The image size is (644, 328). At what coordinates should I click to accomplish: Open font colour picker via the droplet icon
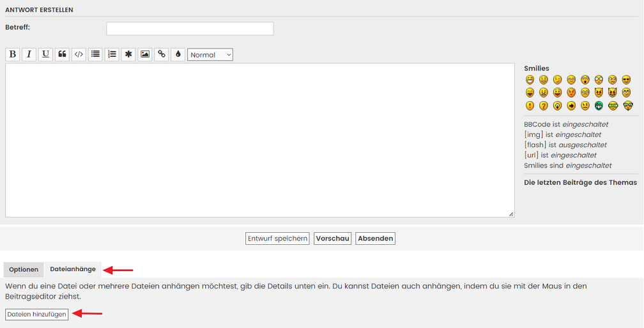178,54
